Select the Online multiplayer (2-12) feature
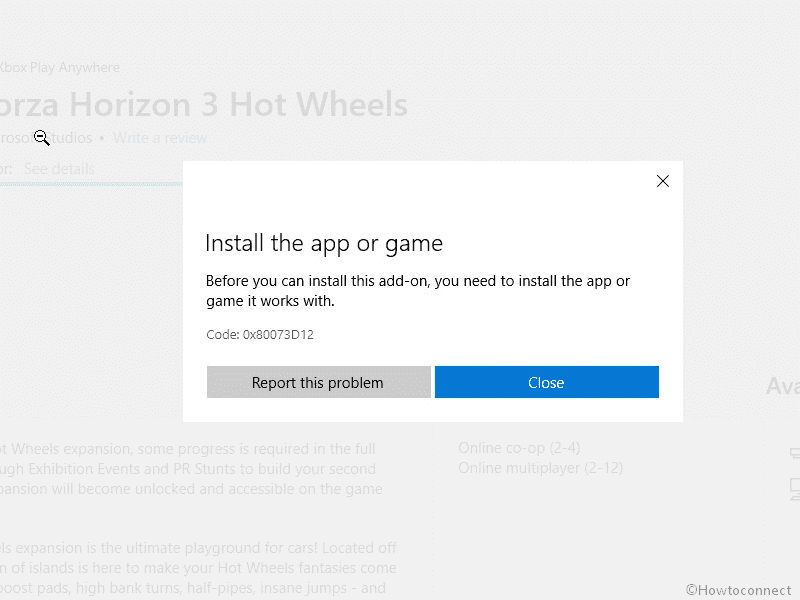The image size is (800, 600). [x=538, y=468]
